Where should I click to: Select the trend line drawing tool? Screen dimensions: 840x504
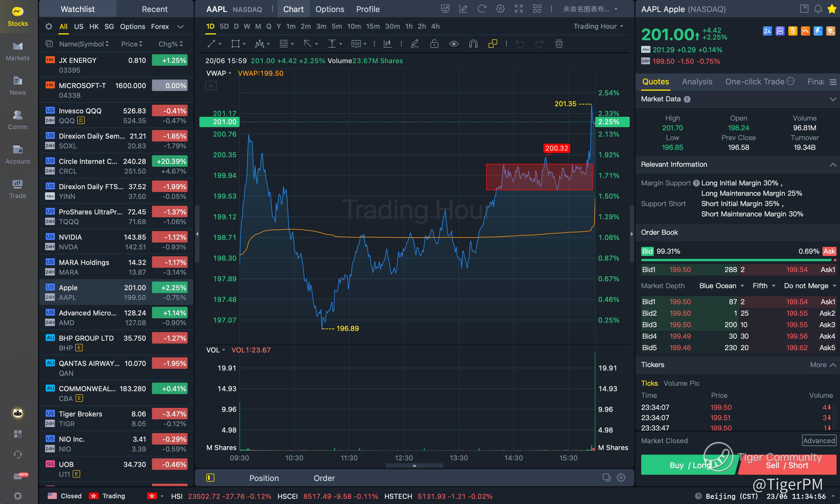[x=211, y=43]
